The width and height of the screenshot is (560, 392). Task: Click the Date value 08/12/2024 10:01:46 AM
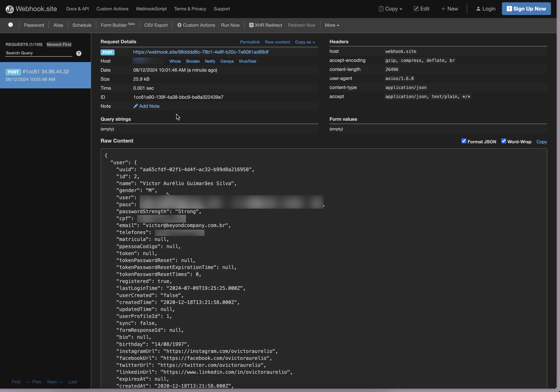pos(175,70)
